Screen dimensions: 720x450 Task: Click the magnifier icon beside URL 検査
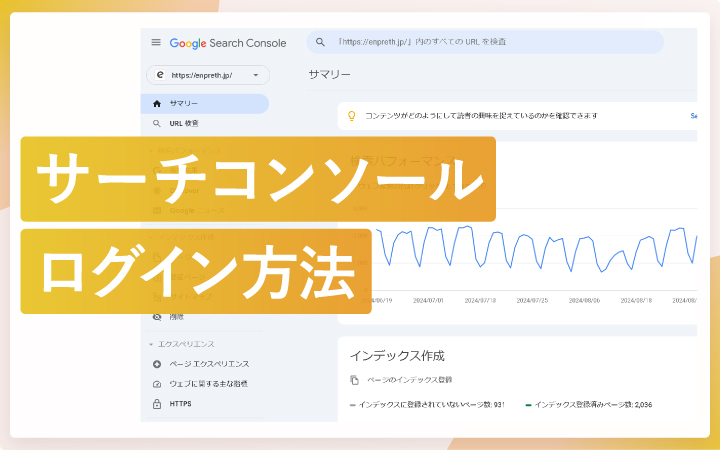[157, 124]
